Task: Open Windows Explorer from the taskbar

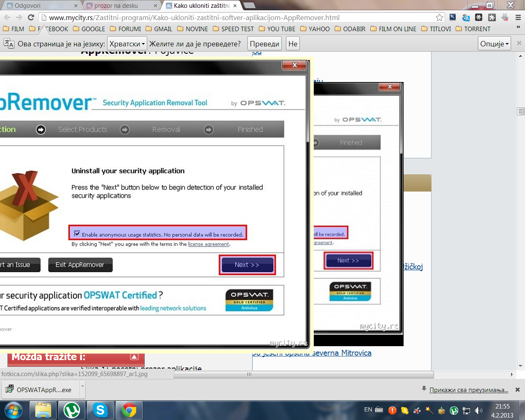Action: pos(43,410)
